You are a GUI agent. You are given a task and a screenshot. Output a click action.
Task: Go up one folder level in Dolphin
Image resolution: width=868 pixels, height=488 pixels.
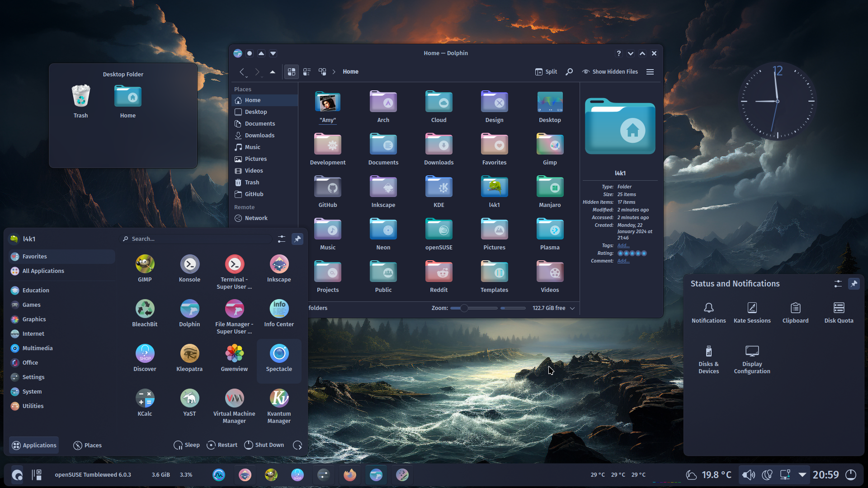coord(273,72)
